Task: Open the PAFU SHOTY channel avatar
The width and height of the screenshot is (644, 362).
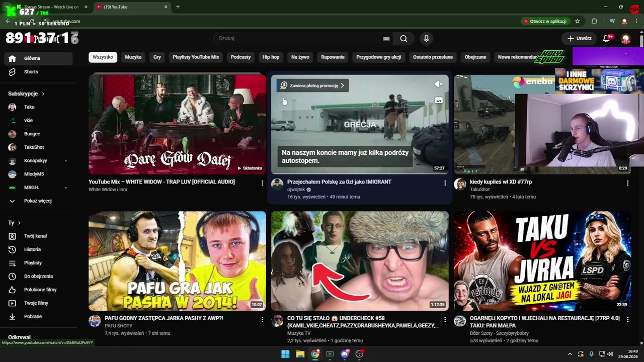Action: point(95,321)
